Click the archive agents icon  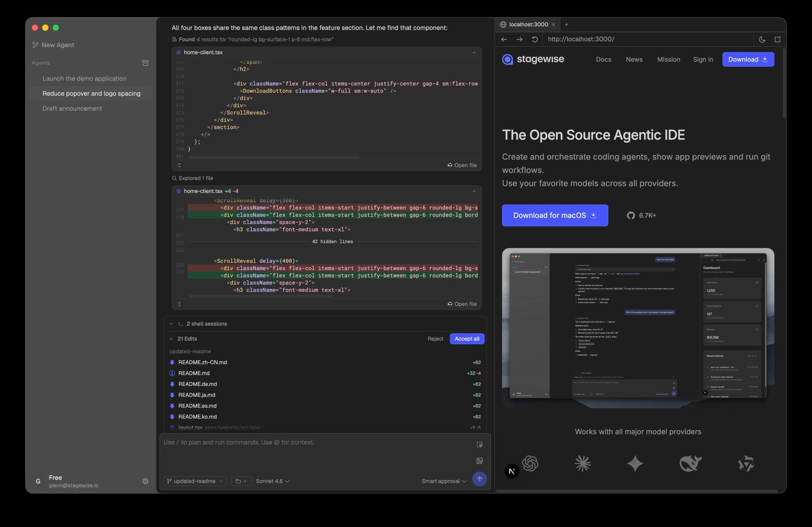click(145, 63)
